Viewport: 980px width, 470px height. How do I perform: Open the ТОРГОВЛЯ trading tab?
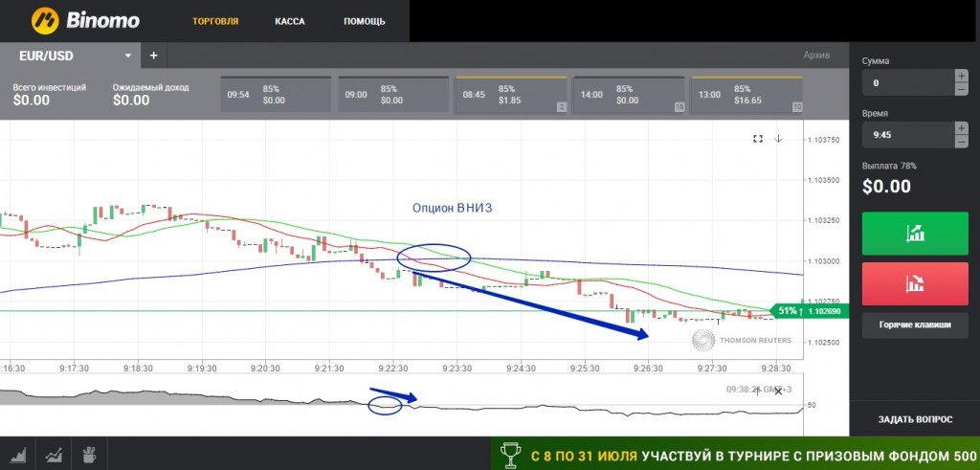point(215,21)
